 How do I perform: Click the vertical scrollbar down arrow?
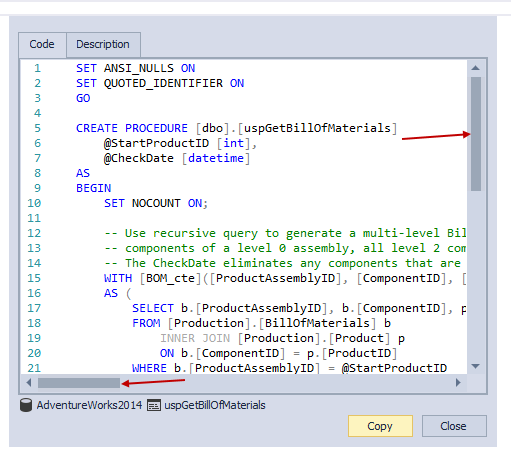[x=476, y=366]
